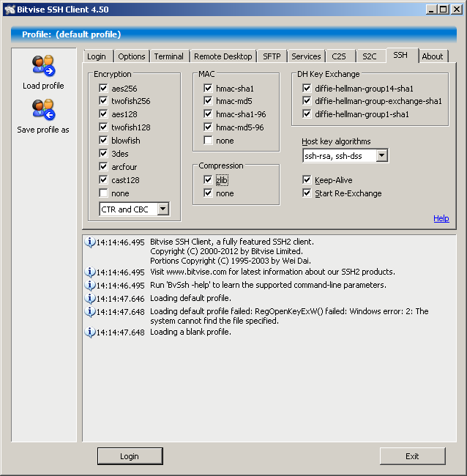467x476 pixels.
Task: Disable the arcfour encryption checkbox
Action: (103, 167)
